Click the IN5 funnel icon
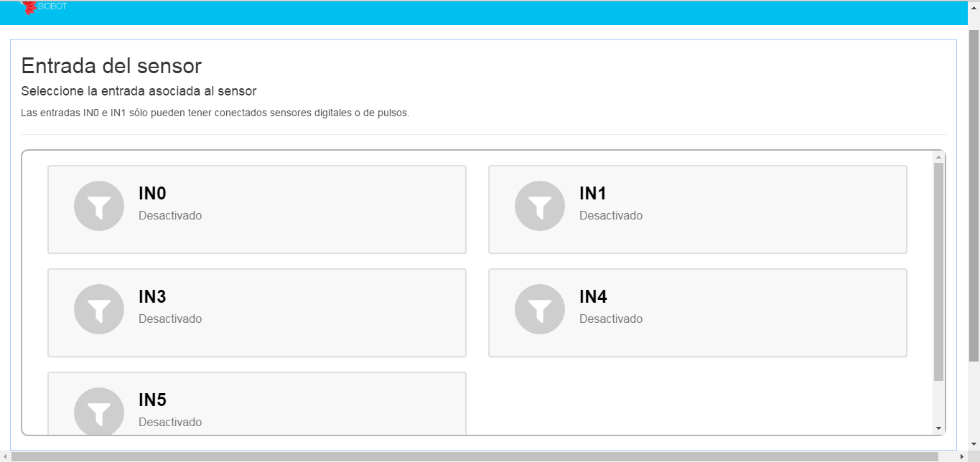Viewport: 980px width, 462px height. click(x=99, y=411)
